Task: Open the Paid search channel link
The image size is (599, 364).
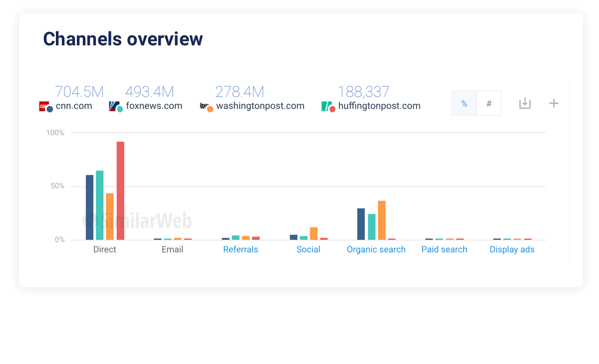Action: [444, 249]
